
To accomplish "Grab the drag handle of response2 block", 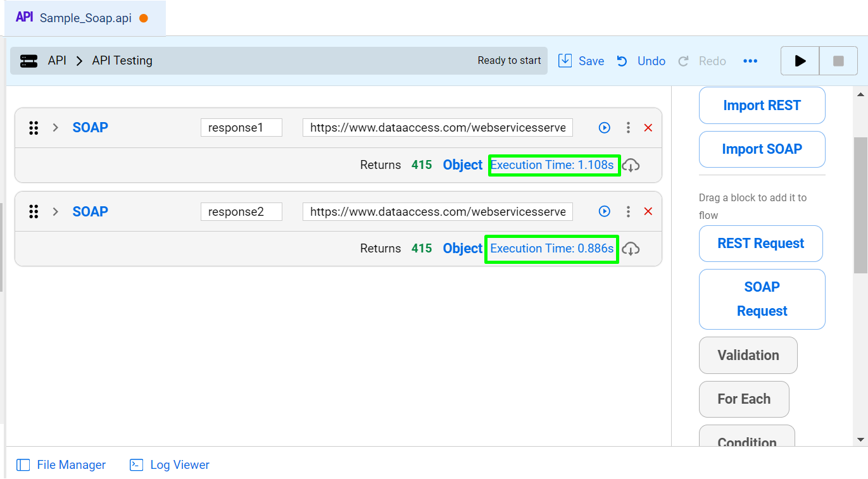I will click(34, 211).
